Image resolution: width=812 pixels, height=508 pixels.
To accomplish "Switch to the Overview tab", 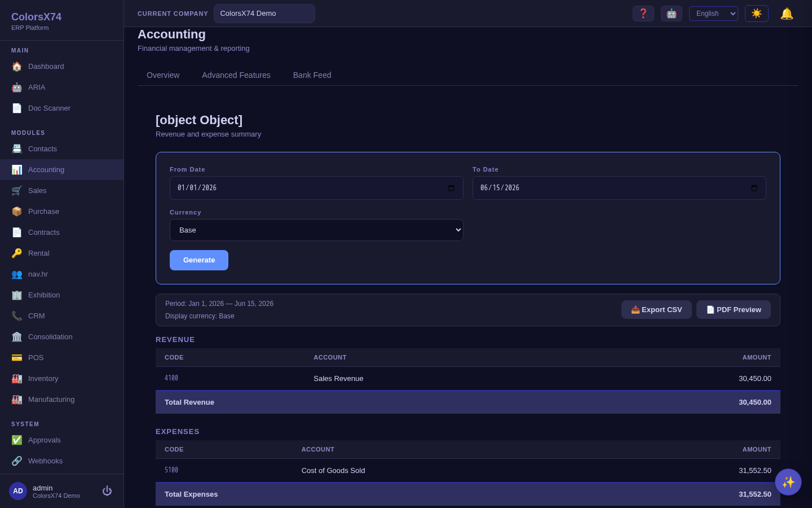I will point(163,75).
